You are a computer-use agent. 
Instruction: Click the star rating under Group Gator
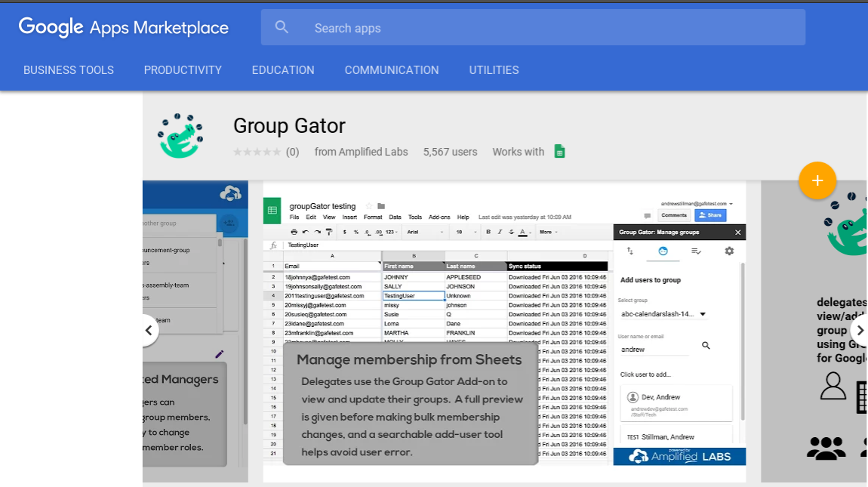coord(257,152)
